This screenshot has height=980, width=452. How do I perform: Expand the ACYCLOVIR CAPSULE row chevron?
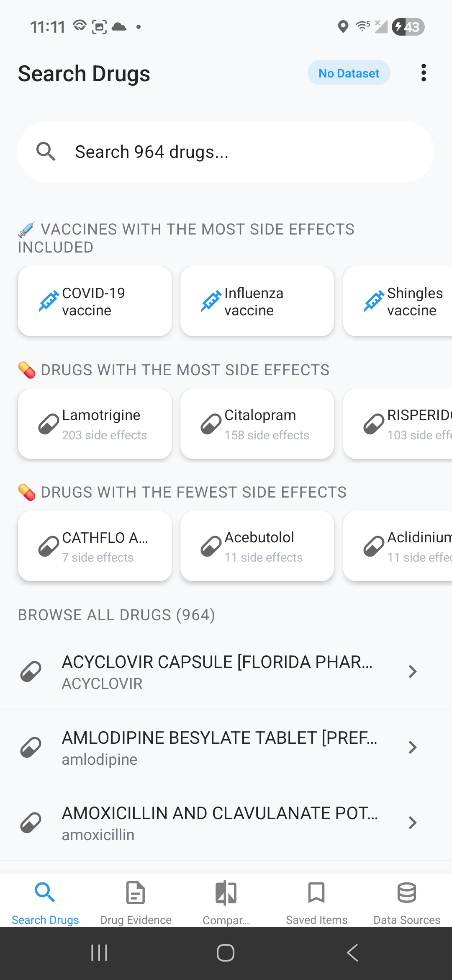pos(412,671)
